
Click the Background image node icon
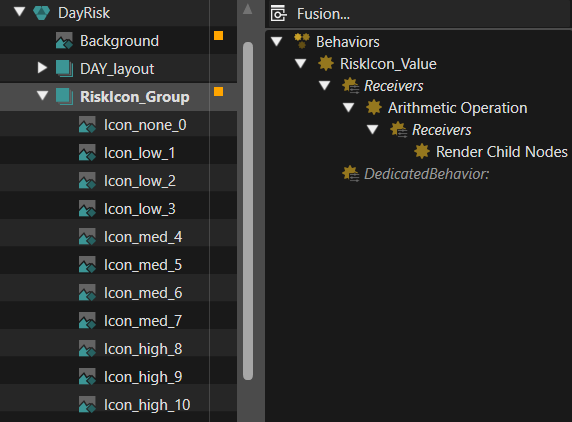(65, 41)
